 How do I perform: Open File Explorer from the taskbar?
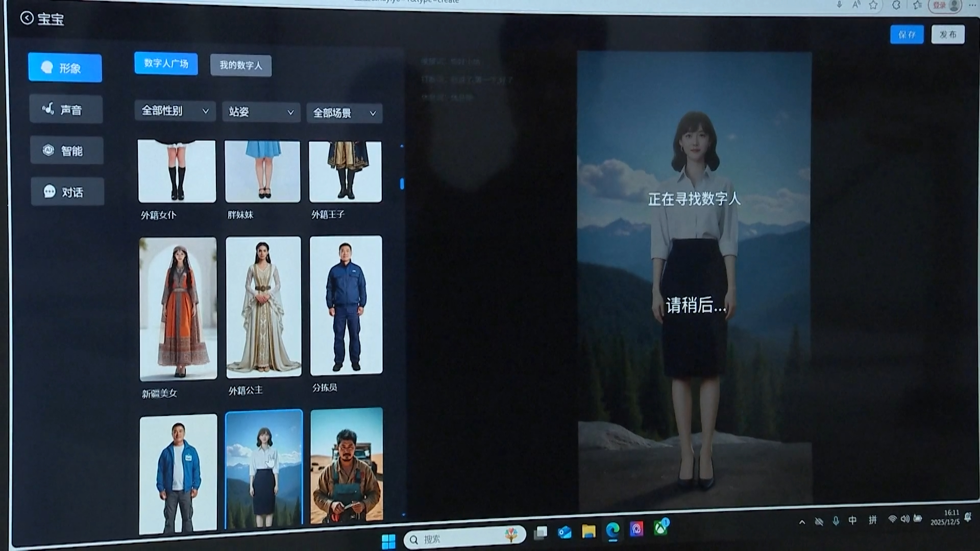[589, 532]
